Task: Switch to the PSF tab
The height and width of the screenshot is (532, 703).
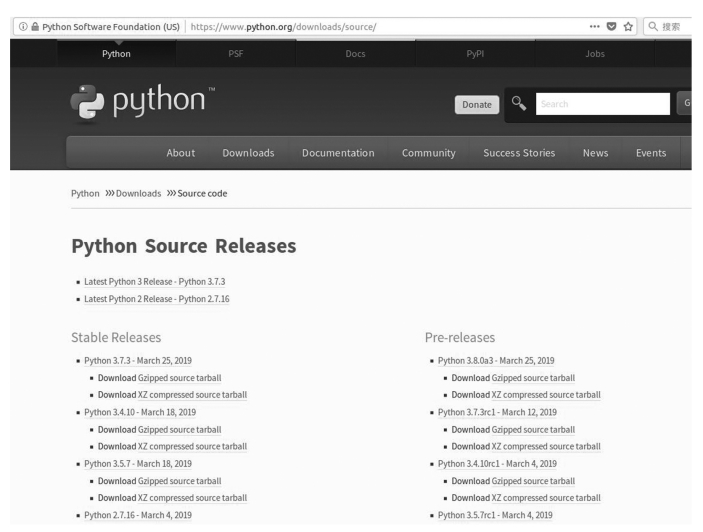Action: 236,54
